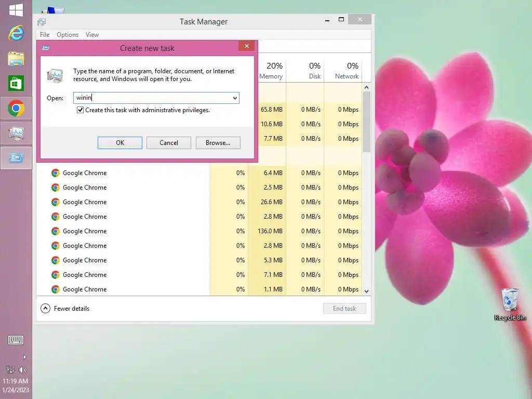Viewport: 532px width, 399px height.
Task: Open the File menu in Task Manager
Action: coord(45,35)
